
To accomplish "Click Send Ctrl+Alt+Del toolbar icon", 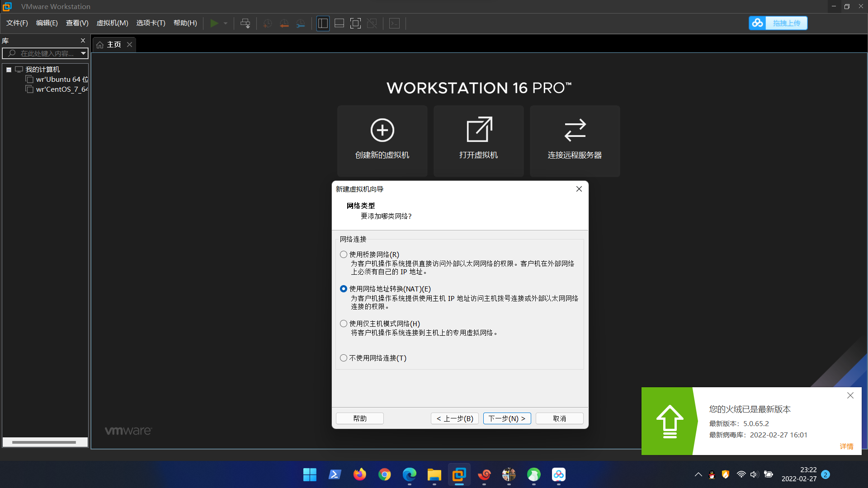I will (x=245, y=23).
